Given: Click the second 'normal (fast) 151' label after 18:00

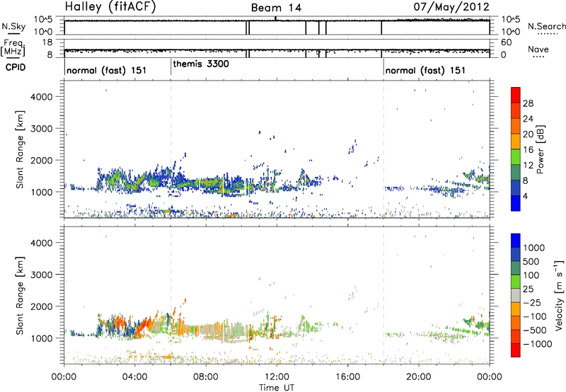Looking at the screenshot, I should click(425, 70).
